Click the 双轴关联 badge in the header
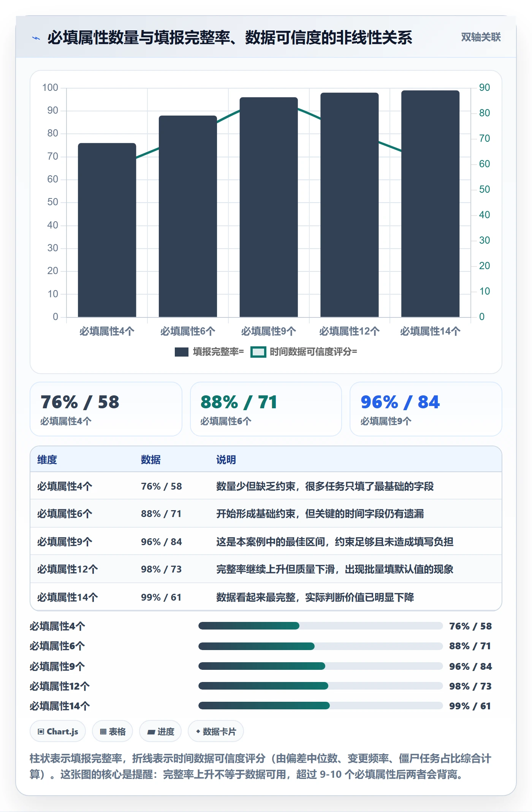Image resolution: width=532 pixels, height=812 pixels. 481,37
